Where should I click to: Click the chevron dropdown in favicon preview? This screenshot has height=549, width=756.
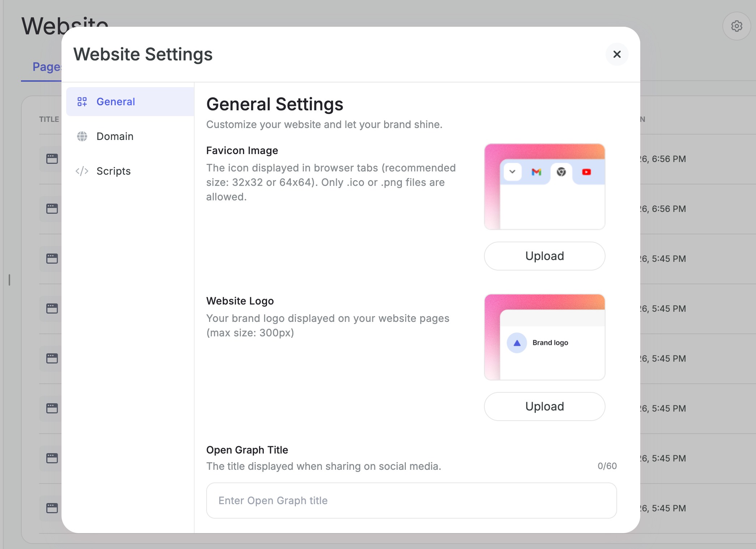coord(512,172)
